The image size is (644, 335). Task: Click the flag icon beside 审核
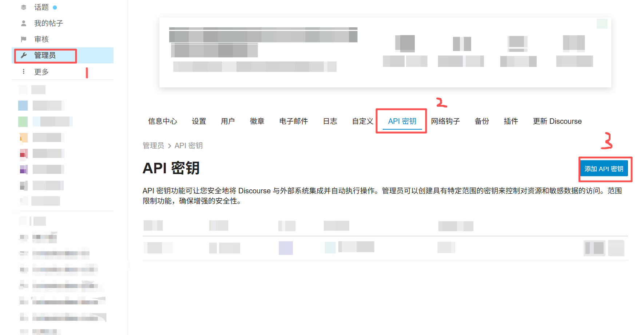pyautogui.click(x=24, y=39)
